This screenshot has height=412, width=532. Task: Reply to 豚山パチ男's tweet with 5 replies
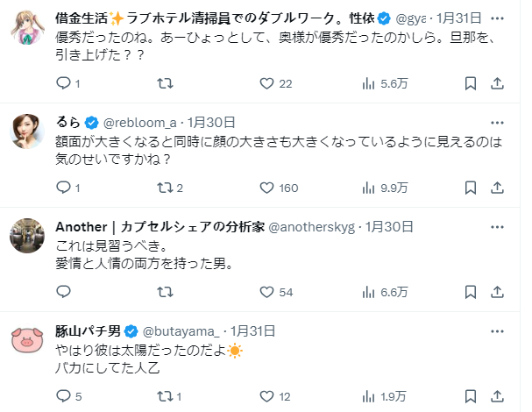click(63, 395)
